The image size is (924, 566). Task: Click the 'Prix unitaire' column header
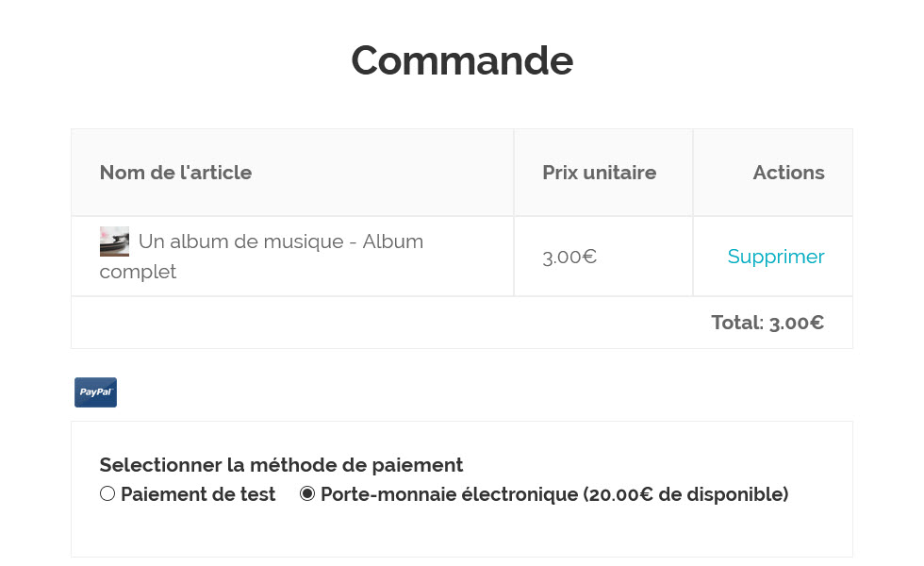tap(599, 173)
